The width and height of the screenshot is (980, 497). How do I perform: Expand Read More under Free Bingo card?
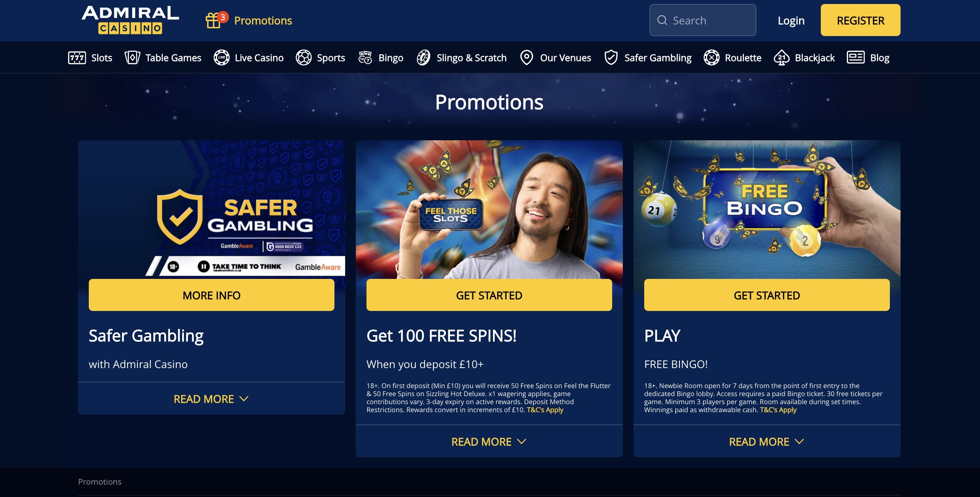(767, 442)
